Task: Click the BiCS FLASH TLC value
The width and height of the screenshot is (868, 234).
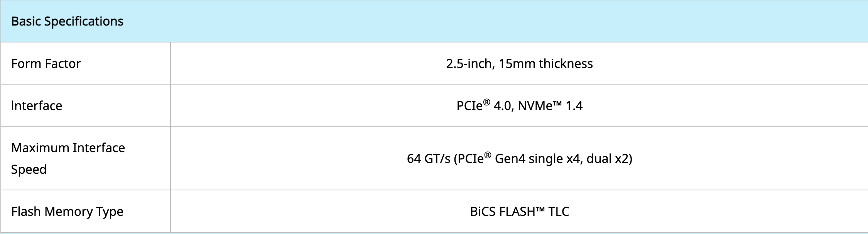Action: (x=519, y=211)
